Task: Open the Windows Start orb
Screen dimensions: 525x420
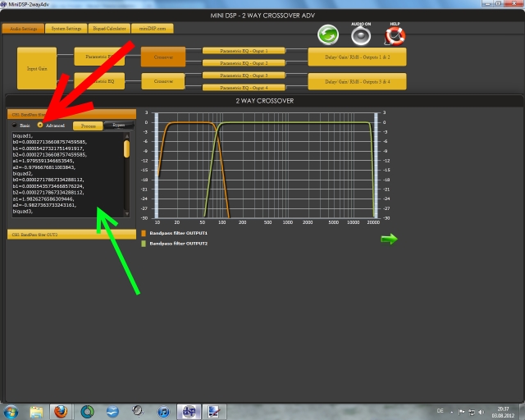Action: tap(11, 412)
